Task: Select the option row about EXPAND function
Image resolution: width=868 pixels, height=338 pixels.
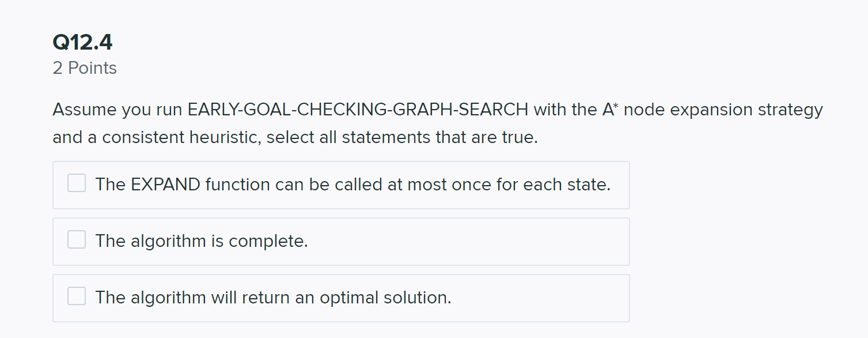Action: pyautogui.click(x=341, y=185)
